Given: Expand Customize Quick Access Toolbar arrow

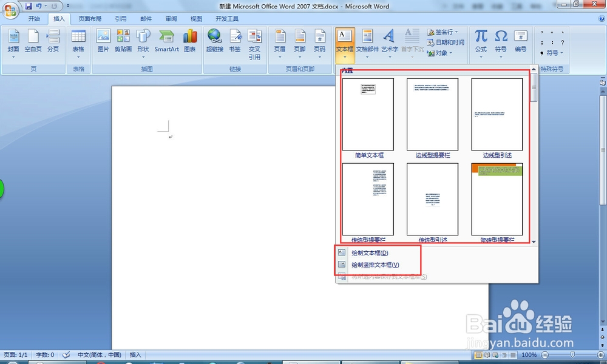Looking at the screenshot, I should click(x=68, y=6).
